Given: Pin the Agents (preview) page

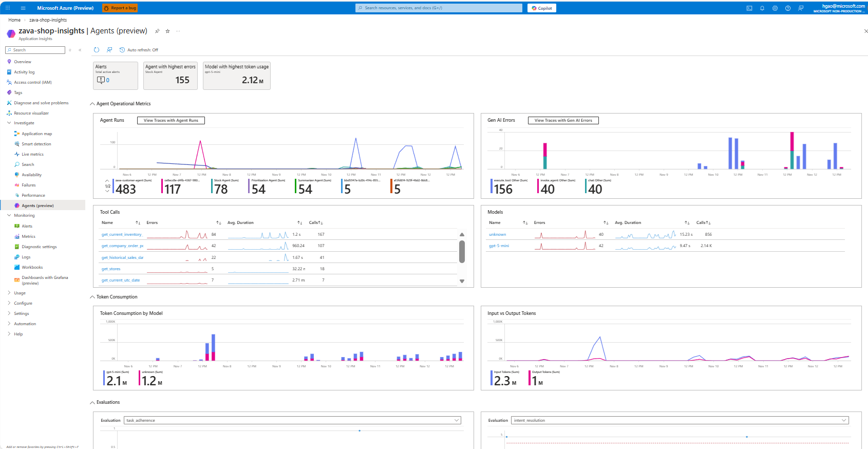Looking at the screenshot, I should coord(157,31).
